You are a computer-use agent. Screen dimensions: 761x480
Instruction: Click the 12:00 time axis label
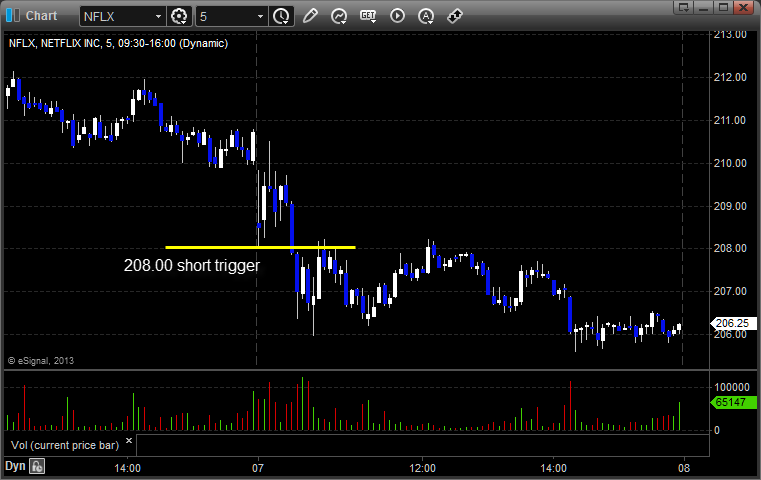(x=422, y=468)
